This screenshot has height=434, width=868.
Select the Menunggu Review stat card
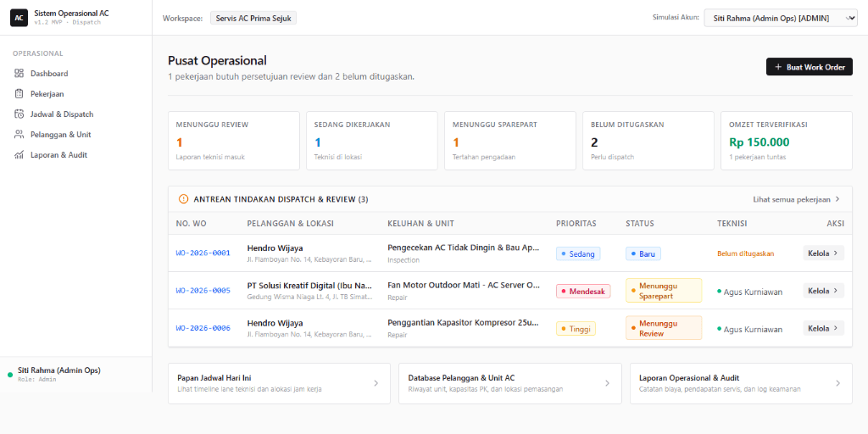coord(234,141)
